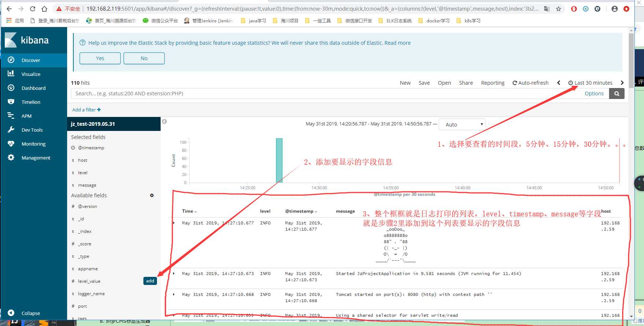Viewport: 644px width, 326px height.
Task: Open the Save menu item
Action: (x=424, y=83)
